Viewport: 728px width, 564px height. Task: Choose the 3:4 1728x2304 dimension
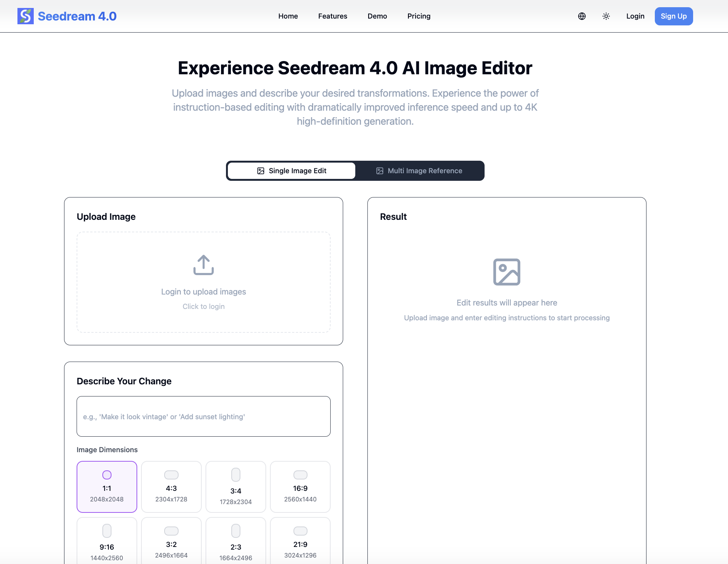click(x=236, y=487)
